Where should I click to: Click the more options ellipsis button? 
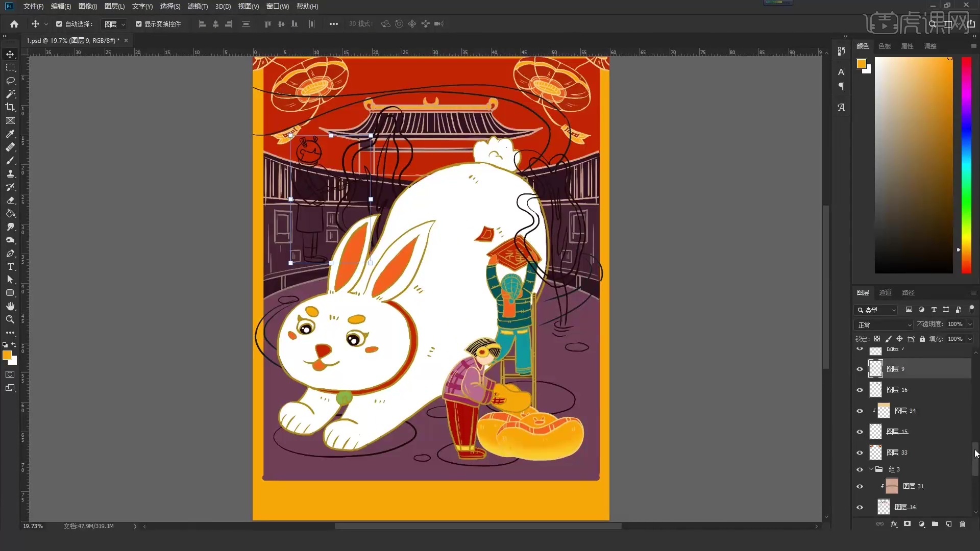point(333,24)
